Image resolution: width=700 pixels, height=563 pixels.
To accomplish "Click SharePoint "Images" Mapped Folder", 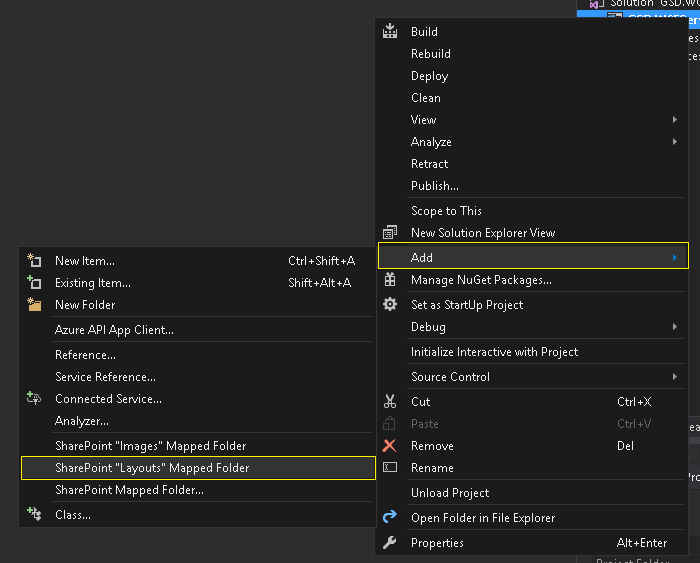I will coord(150,446).
